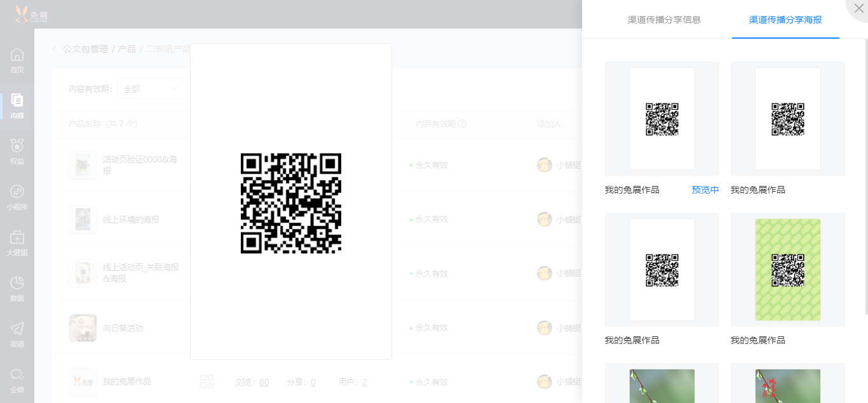Viewport: 868px width, 403px height.
Task: Open the 线上活动页_关联海报&海报 product thumbnail
Action: [x=83, y=274]
